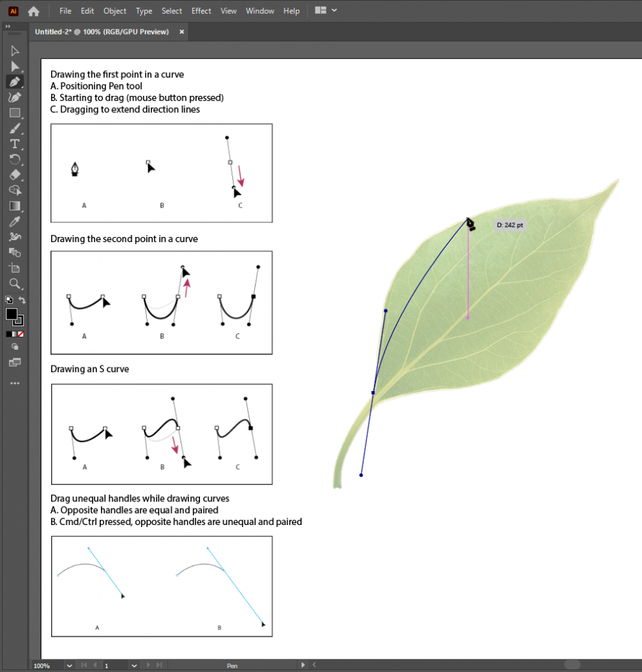Close the Untitled-2 document tab
The height and width of the screenshot is (672, 642).
click(x=182, y=31)
